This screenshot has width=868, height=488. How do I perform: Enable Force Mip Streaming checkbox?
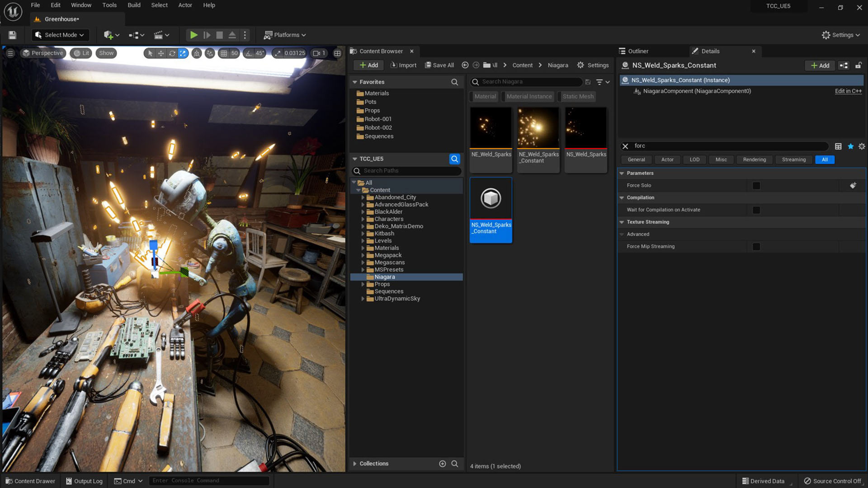756,247
